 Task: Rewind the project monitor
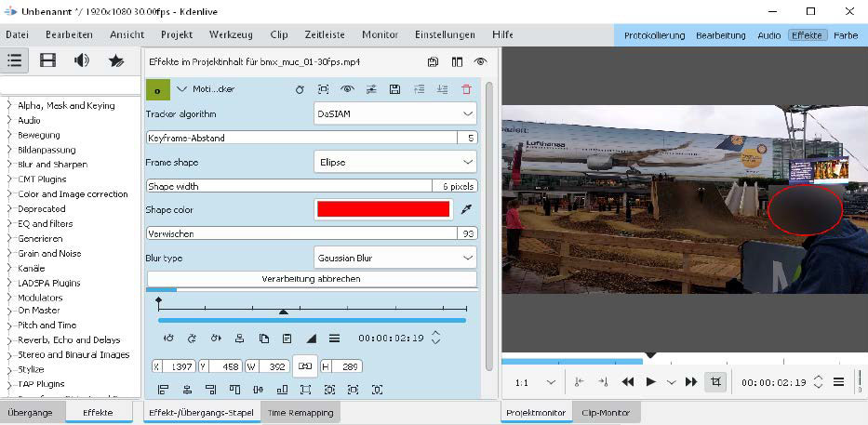[627, 381]
